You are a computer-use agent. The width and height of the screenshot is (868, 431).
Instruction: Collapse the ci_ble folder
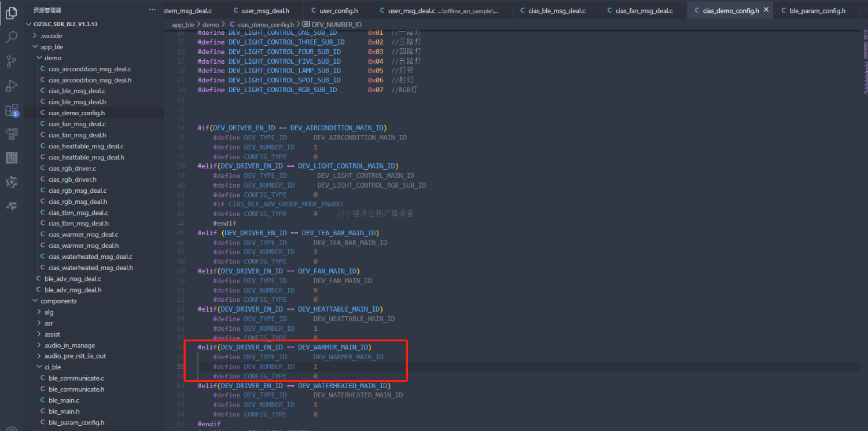[53, 367]
